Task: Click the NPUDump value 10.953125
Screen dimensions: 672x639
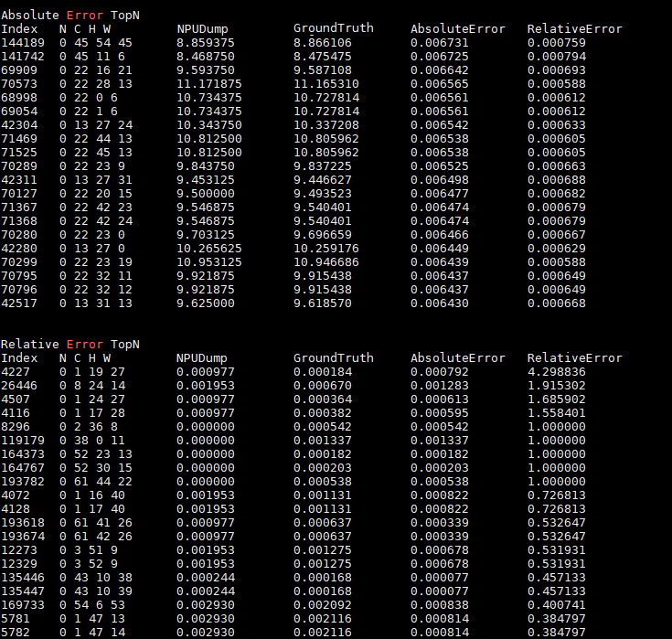Action: [x=209, y=260]
